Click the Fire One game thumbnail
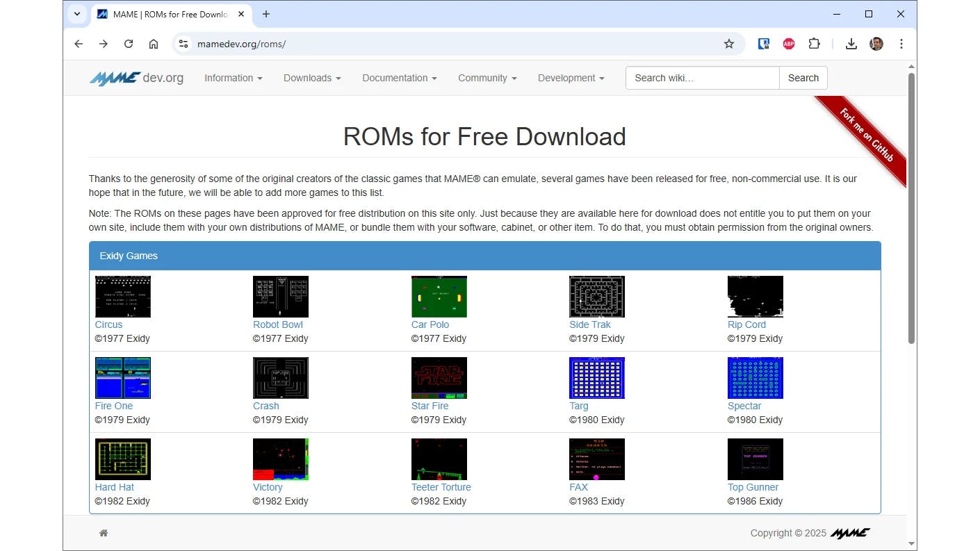The image size is (980, 551). tap(123, 378)
